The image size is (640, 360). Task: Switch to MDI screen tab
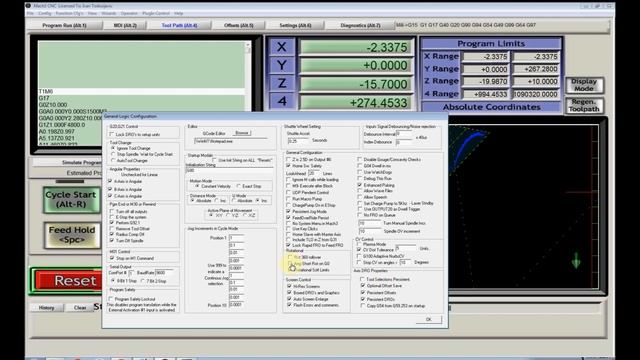coord(125,25)
